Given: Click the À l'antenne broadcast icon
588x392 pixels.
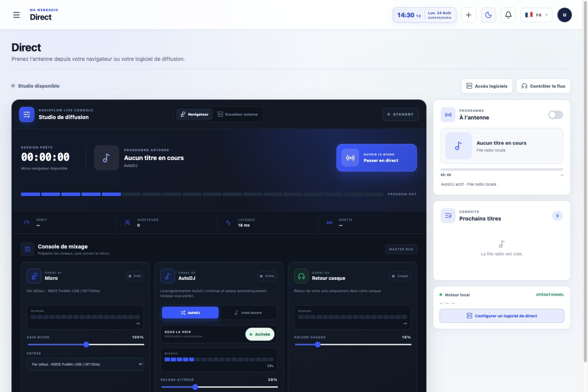Looking at the screenshot, I should click(x=448, y=115).
